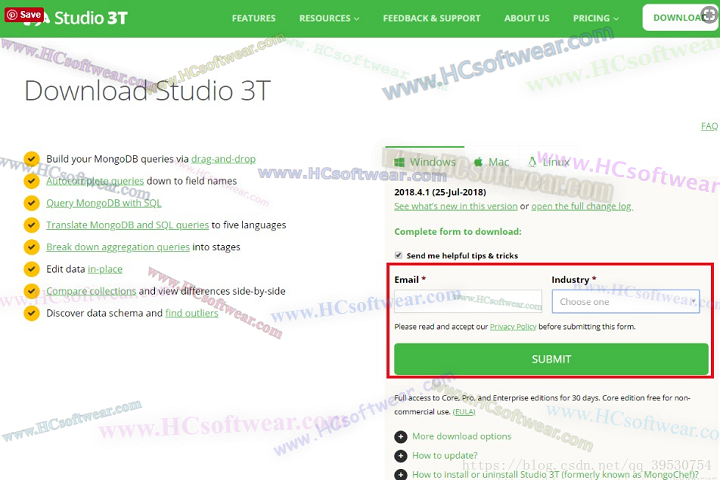Select the Linux download tab
This screenshot has height=480, width=720.
point(549,162)
